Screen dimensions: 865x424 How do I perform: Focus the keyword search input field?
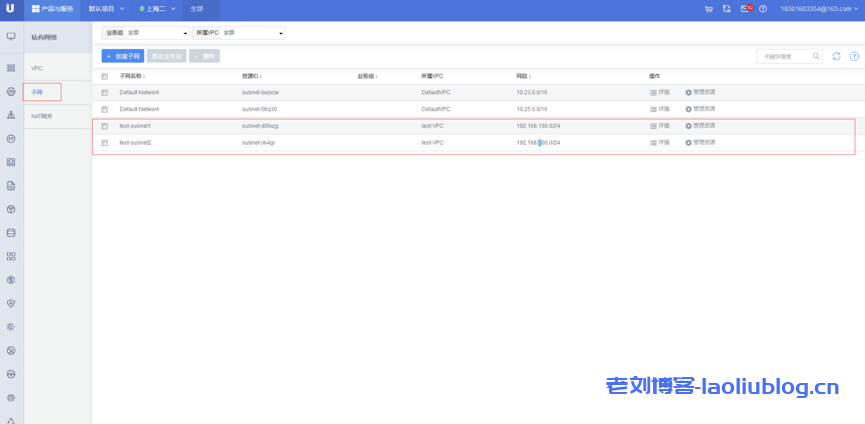[783, 56]
